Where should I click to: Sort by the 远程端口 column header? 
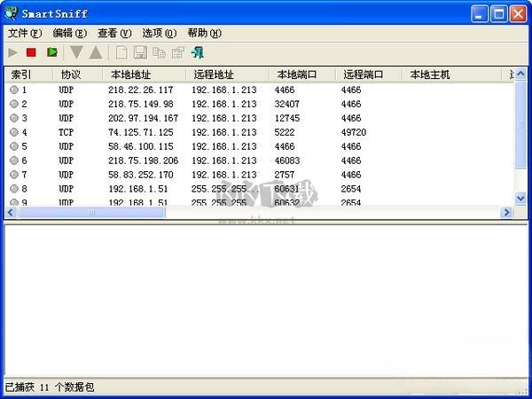[369, 74]
